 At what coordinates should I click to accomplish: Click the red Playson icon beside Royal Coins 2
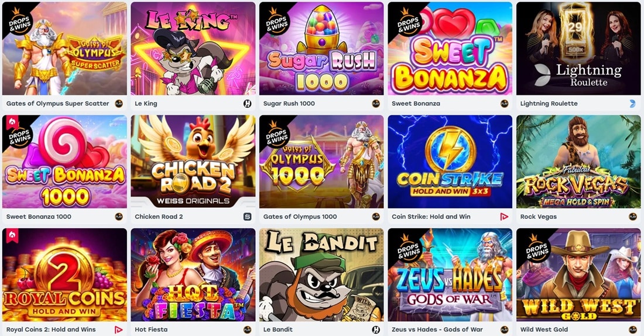click(118, 330)
